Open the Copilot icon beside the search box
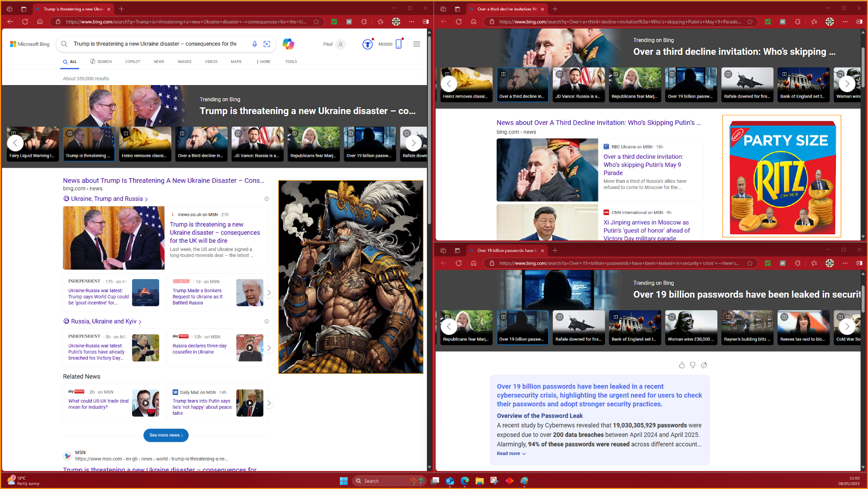 coord(288,44)
